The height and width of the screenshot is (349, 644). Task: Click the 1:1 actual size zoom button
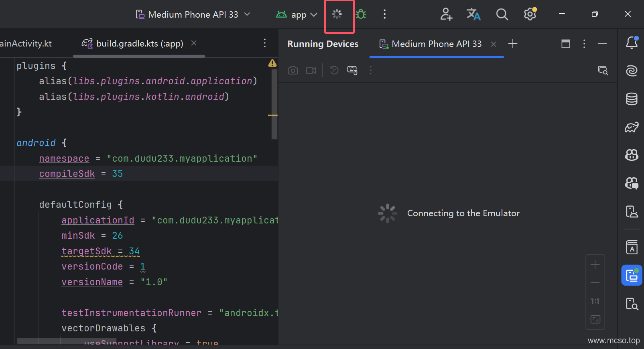click(595, 301)
